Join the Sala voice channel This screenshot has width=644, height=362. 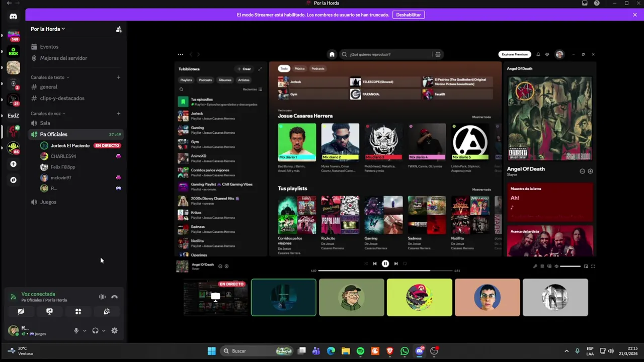point(75,123)
